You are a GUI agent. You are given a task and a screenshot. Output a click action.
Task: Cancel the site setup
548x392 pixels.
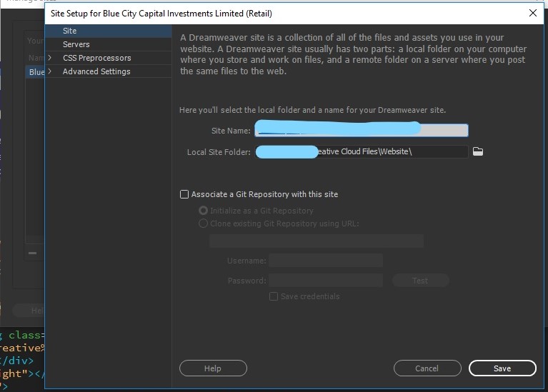[x=427, y=368]
